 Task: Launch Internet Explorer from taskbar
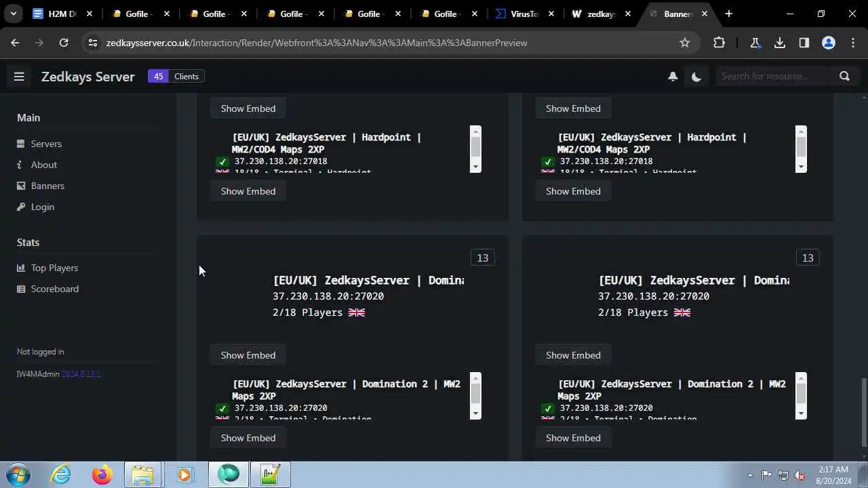click(x=61, y=475)
